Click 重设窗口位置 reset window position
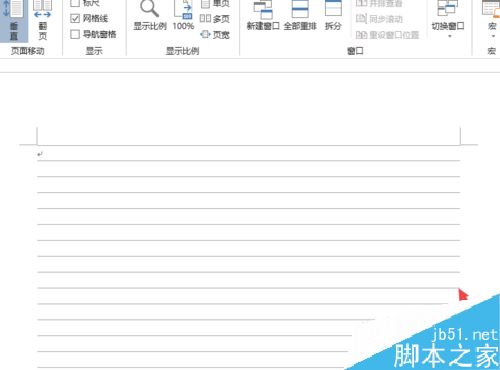This screenshot has width=500, height=370. tap(387, 34)
